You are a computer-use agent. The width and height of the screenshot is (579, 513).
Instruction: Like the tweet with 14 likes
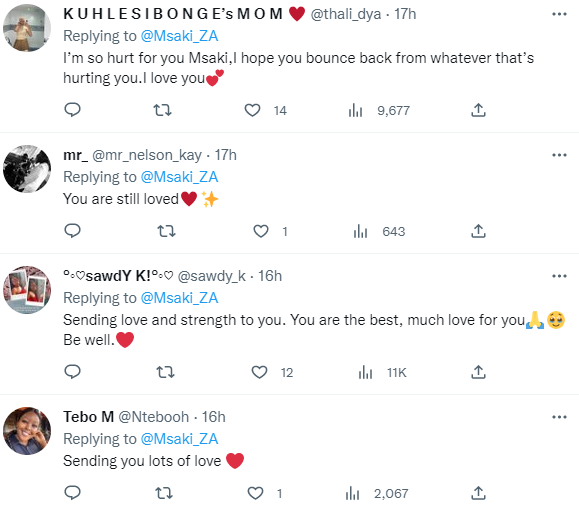(253, 110)
